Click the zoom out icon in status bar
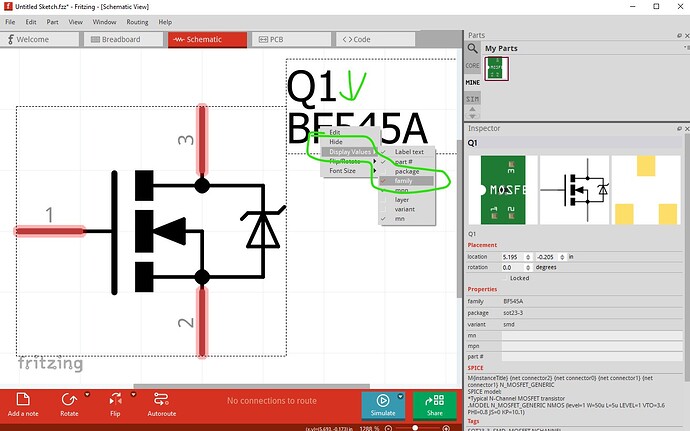Screen dimensions: 690x431 (388, 428)
